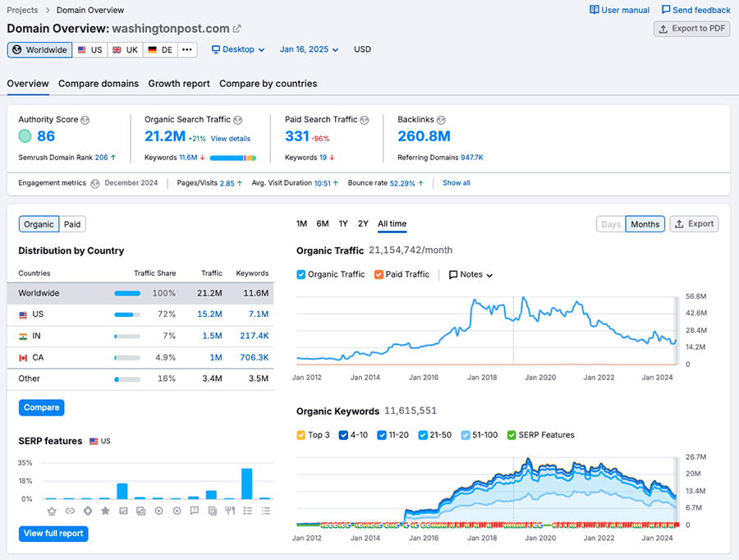Screen dimensions: 739x560
Task: Click the Send feedback chat icon
Action: pyautogui.click(x=665, y=10)
